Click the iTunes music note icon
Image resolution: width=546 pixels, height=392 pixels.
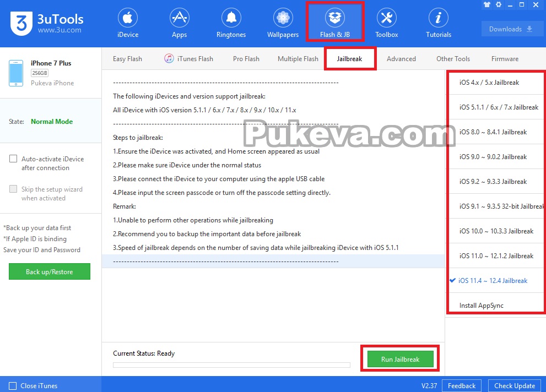coord(169,58)
